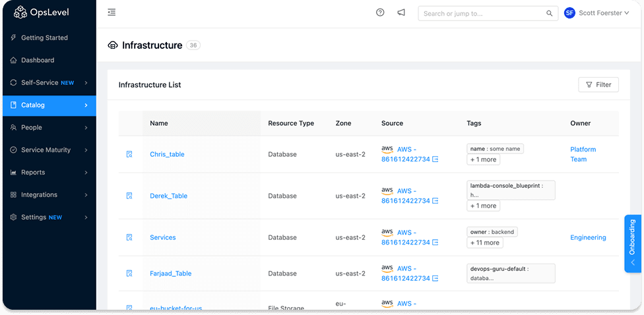Click the OpsLevel logo
This screenshot has height=315, width=644.
41,13
